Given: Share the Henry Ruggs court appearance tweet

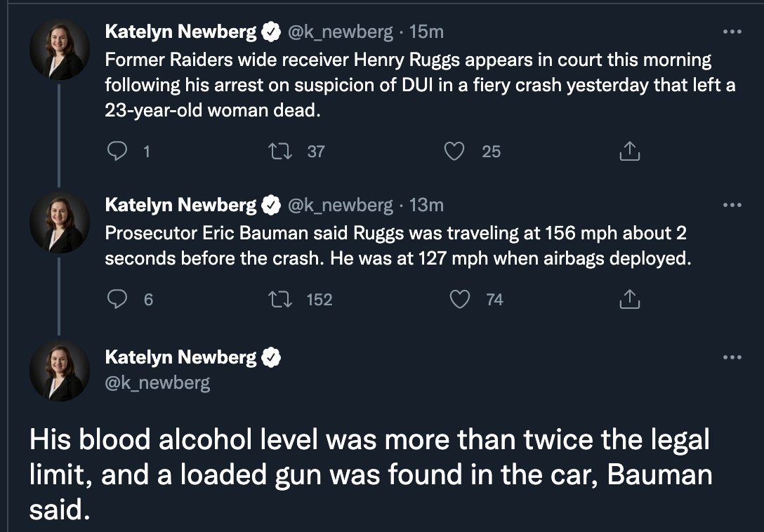Looking at the screenshot, I should point(630,151).
